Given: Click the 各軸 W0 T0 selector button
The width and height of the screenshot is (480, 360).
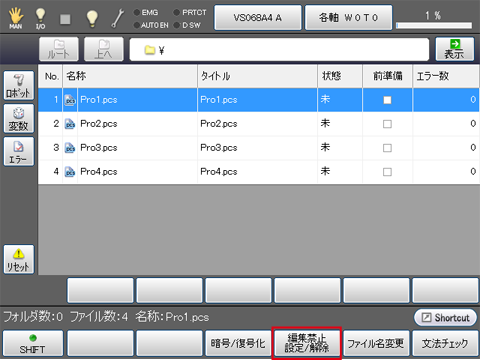Looking at the screenshot, I should coord(348,18).
